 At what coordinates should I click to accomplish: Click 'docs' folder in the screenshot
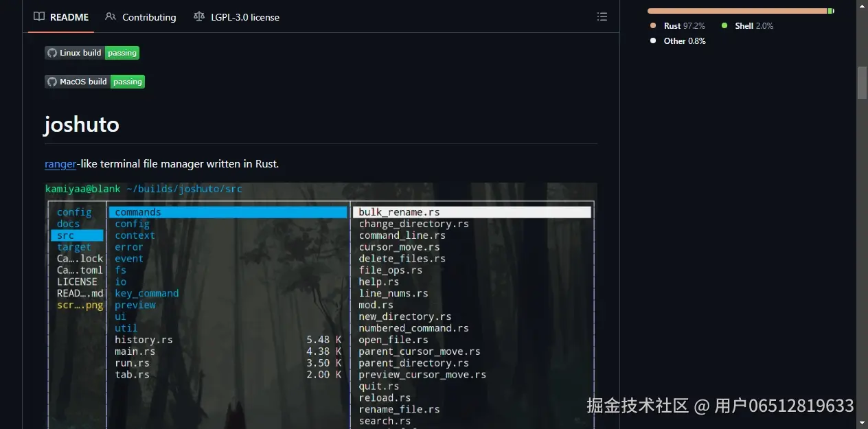pyautogui.click(x=69, y=224)
